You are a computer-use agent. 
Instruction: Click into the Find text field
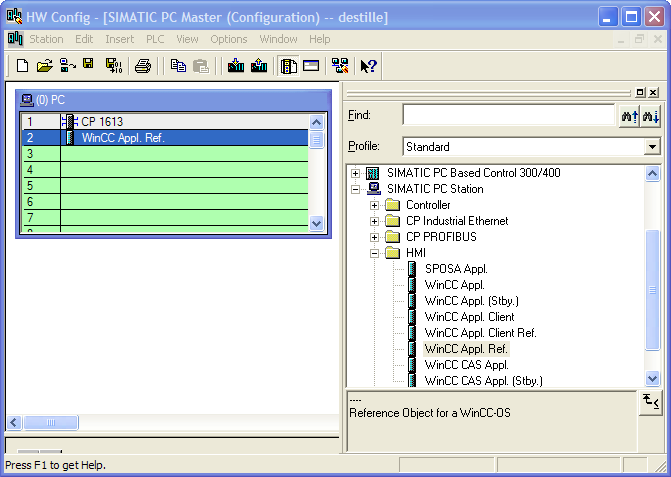click(x=508, y=115)
